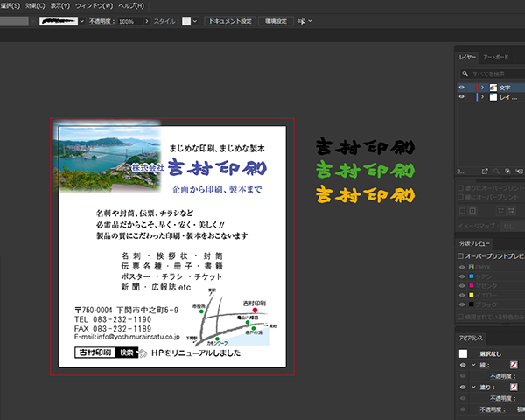Toggle the CMYK separation eye icon
Image resolution: width=525 pixels, height=420 pixels.
(x=462, y=267)
